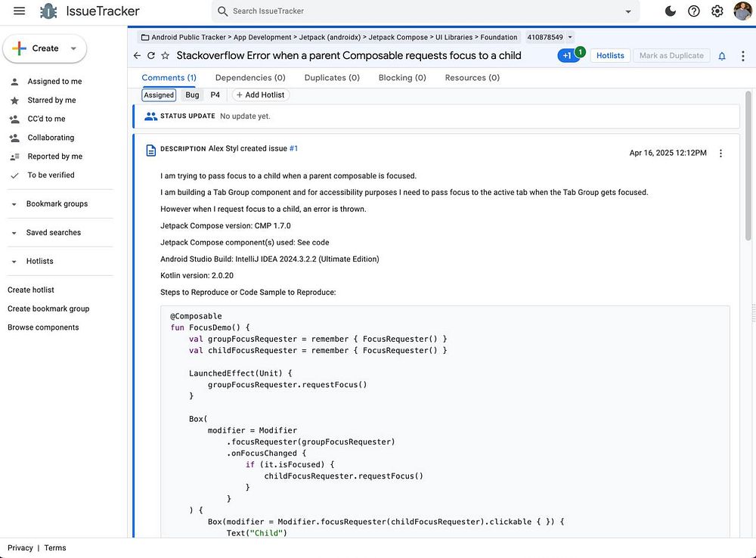Star this issue
Screen dimensions: 756x558
[165, 56]
